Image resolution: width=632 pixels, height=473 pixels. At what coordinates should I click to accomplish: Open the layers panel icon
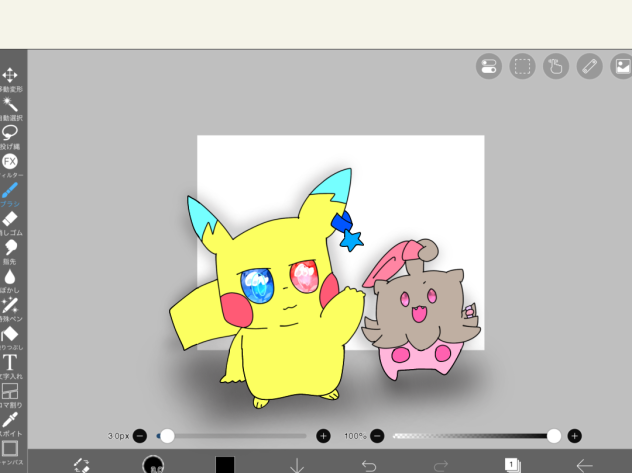512,465
